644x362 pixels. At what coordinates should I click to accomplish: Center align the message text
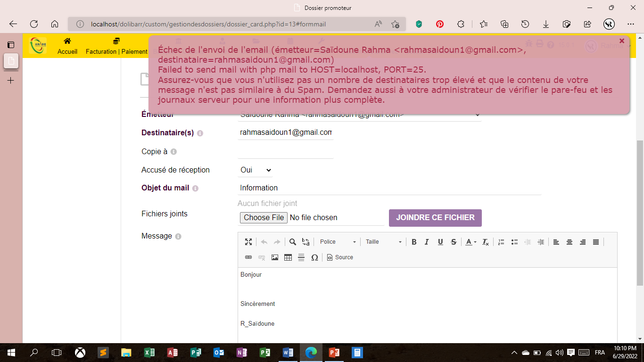coord(570,242)
